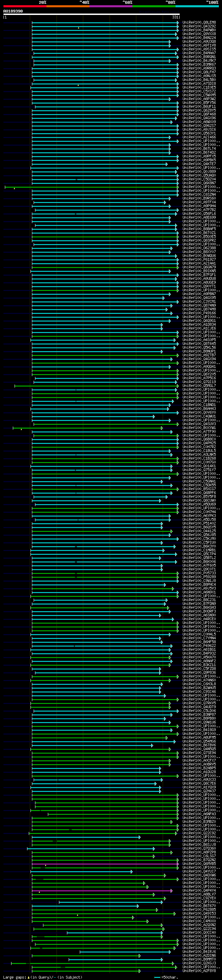
Task: Select the UniRef100_Q6F468 label
Action: [199, 114]
